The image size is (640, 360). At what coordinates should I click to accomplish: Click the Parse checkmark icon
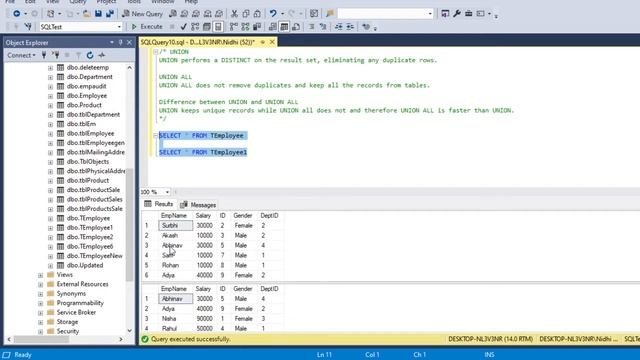tap(184, 27)
